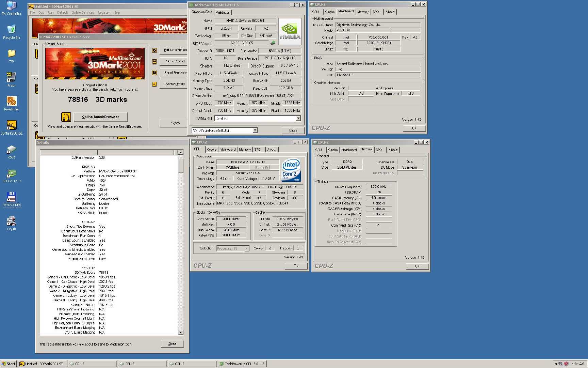Open My Computer desktop icon

[x=12, y=8]
